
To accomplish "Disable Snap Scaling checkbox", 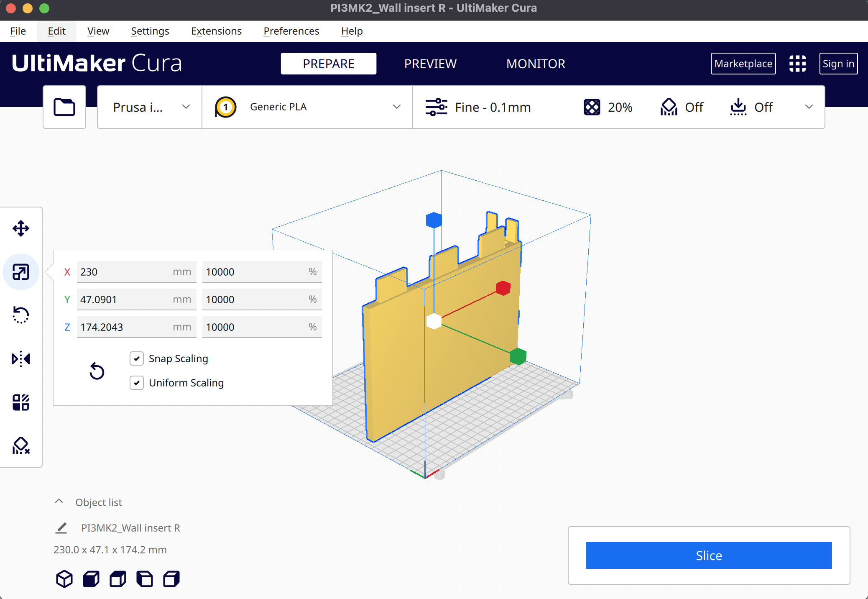I will coord(137,358).
